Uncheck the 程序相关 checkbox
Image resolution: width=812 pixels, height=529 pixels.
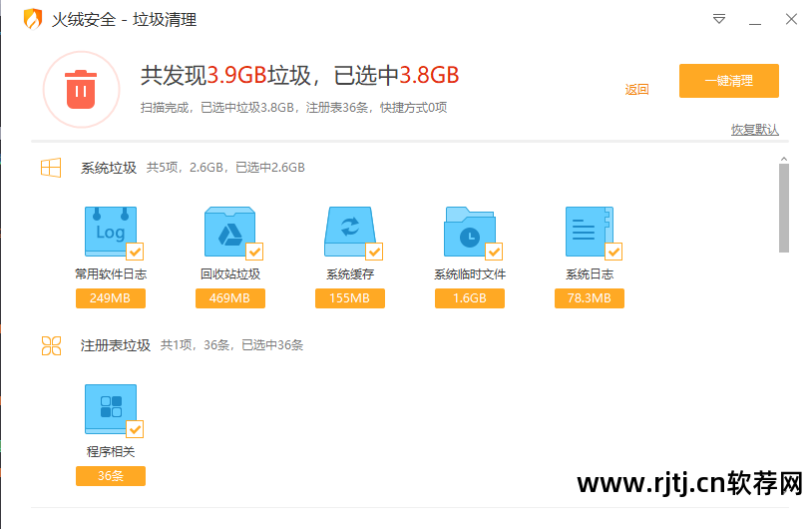(135, 429)
